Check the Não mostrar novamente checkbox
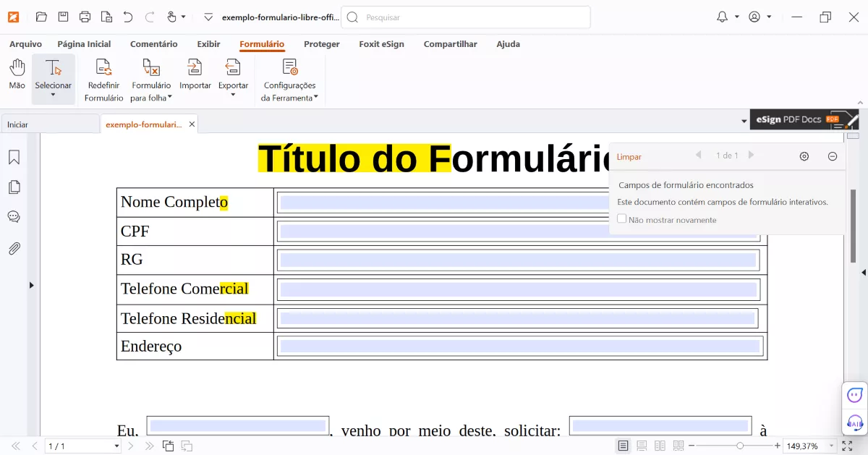This screenshot has width=868, height=455. click(621, 219)
